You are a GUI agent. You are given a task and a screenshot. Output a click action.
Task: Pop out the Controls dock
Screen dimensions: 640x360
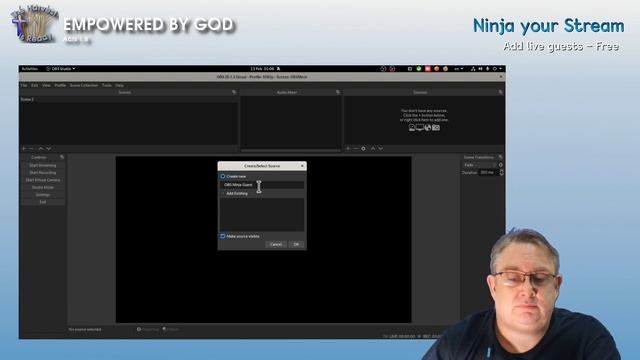pyautogui.click(x=62, y=157)
